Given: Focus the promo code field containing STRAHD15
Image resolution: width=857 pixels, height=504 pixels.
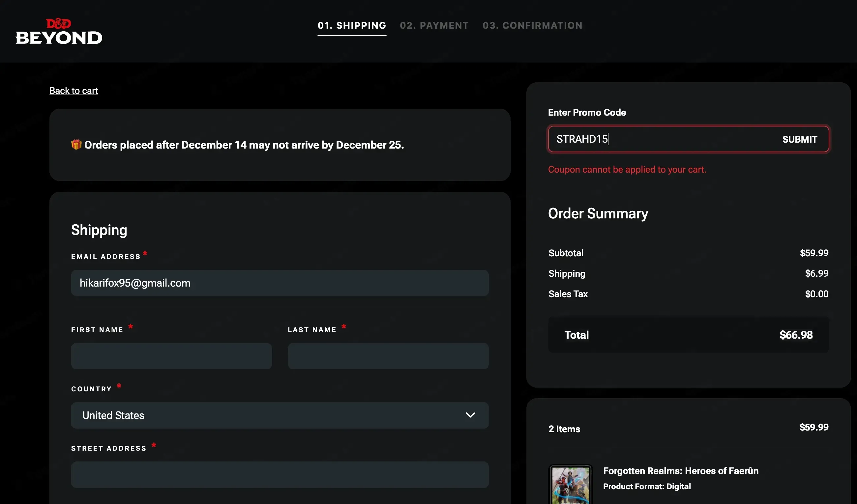Looking at the screenshot, I should tap(660, 139).
